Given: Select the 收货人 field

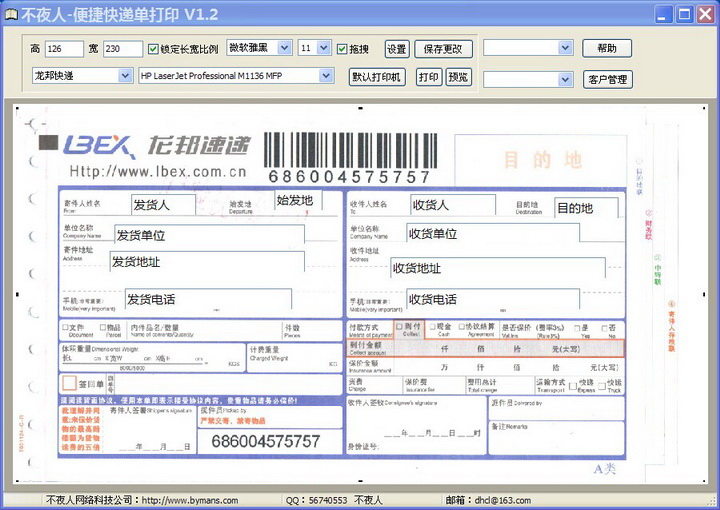Looking at the screenshot, I should tap(453, 205).
